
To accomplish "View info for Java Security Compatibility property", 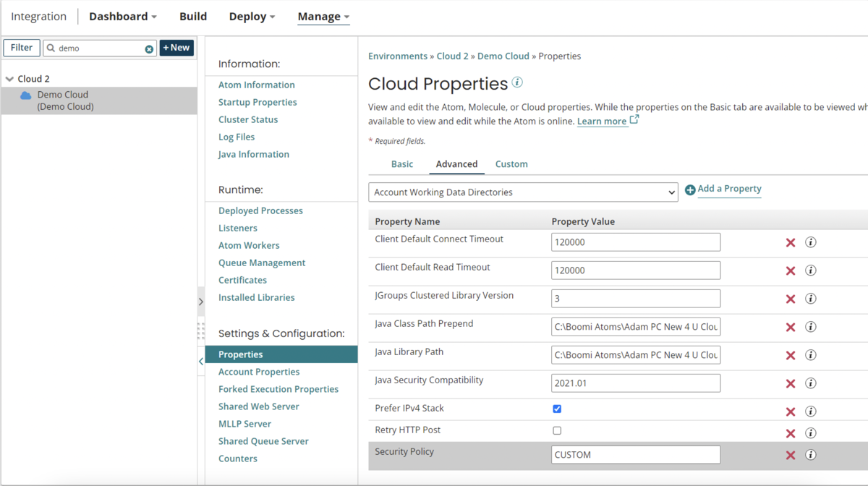I will pos(810,383).
